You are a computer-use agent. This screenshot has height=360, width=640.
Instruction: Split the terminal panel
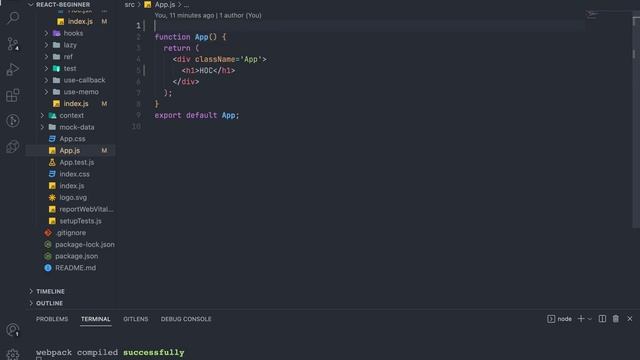click(x=602, y=319)
